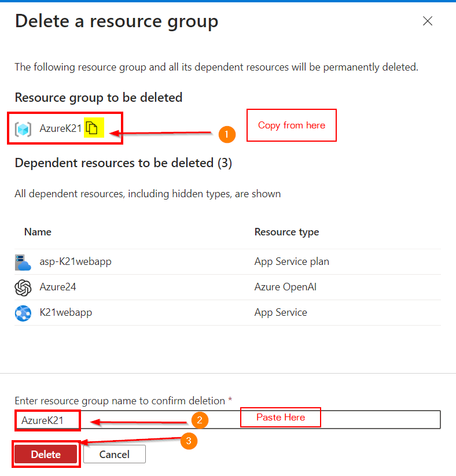
Task: Click the K21webapp App Service globe icon
Action: (x=23, y=313)
